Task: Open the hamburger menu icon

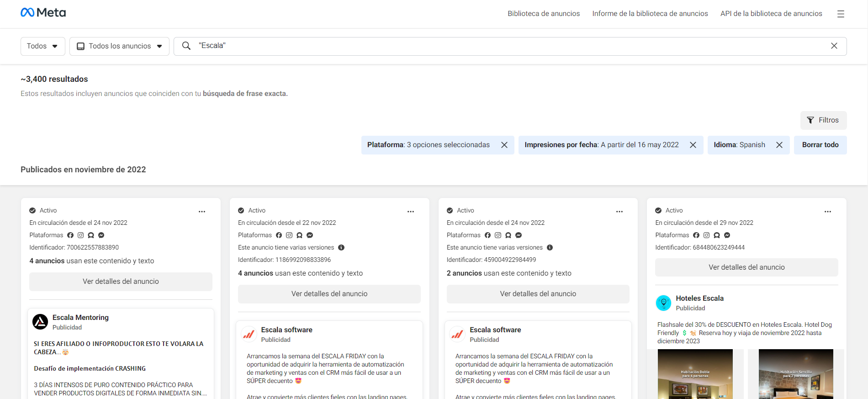Action: pyautogui.click(x=841, y=14)
